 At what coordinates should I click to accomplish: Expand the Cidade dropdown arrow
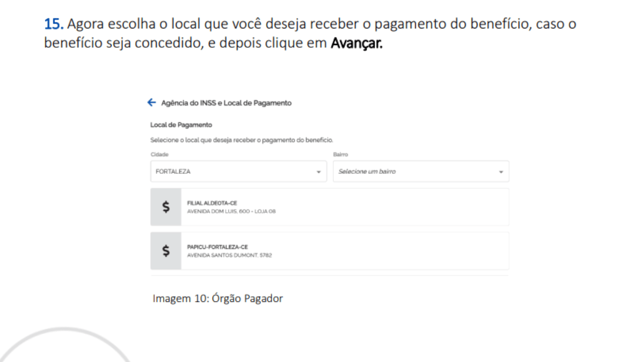coord(318,172)
